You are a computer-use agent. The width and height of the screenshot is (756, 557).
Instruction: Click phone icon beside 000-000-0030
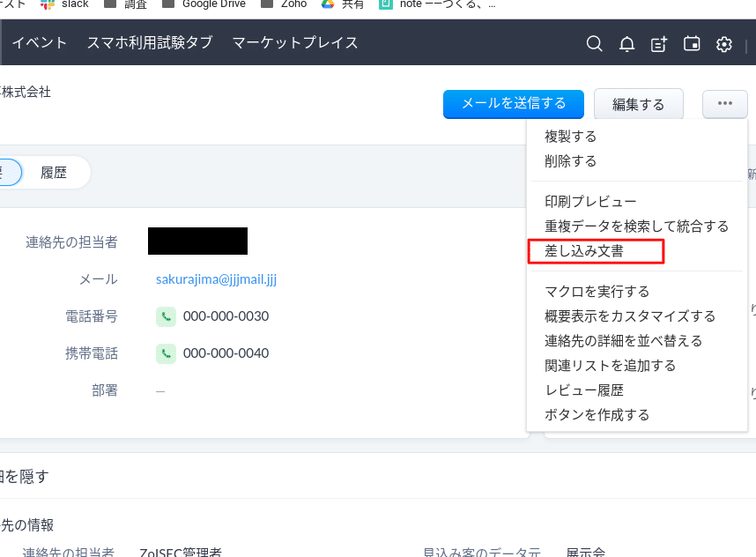click(x=166, y=316)
